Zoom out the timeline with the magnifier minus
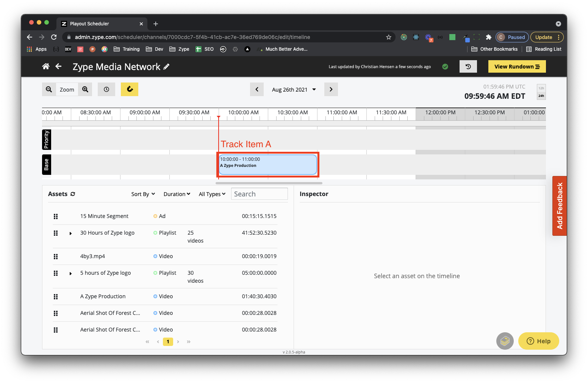Screen dimensions: 588x383 click(49, 89)
